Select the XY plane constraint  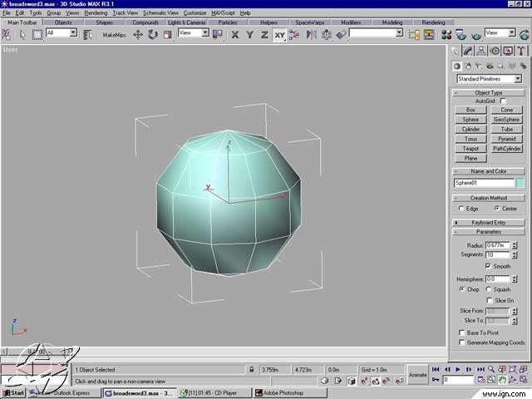280,35
